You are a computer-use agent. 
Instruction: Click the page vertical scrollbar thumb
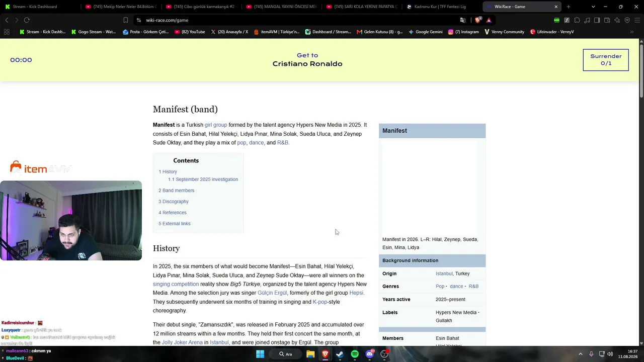click(641, 70)
